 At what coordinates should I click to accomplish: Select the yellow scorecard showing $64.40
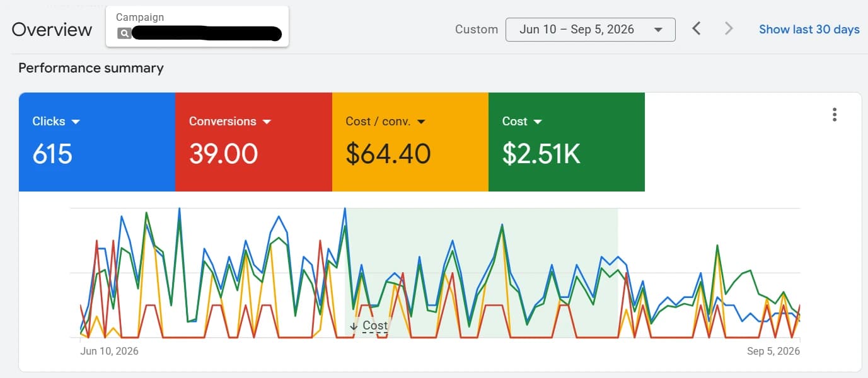[410, 142]
